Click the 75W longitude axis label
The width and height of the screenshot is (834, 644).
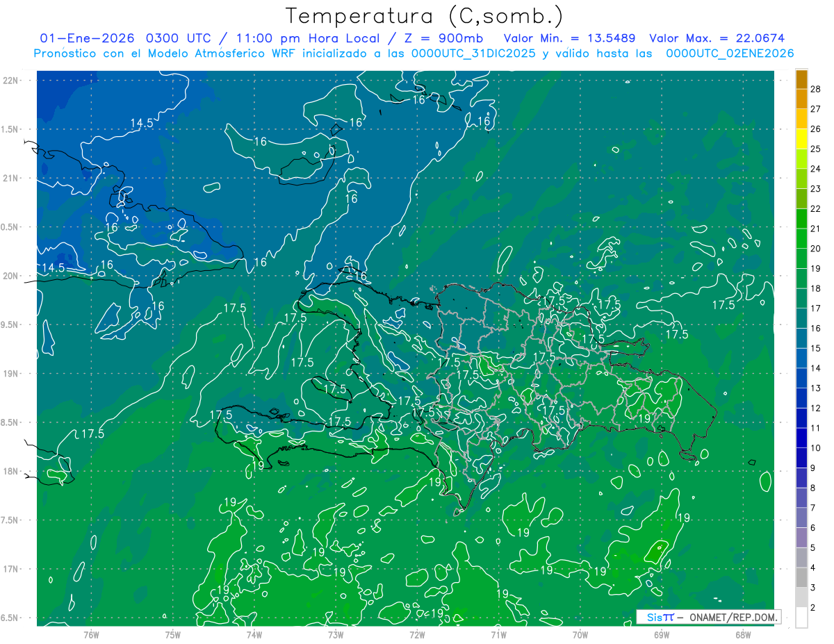pyautogui.click(x=172, y=634)
